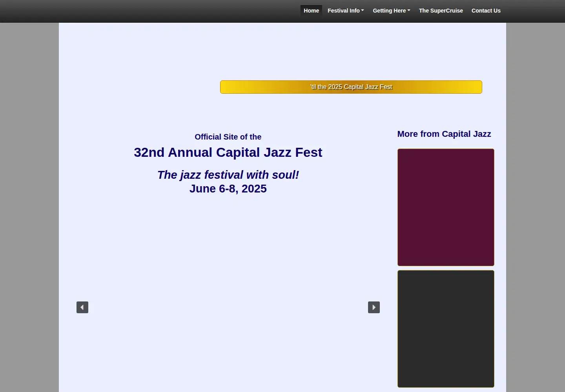Open the Home menu item
Screen dimensions: 565x392
pos(311,11)
